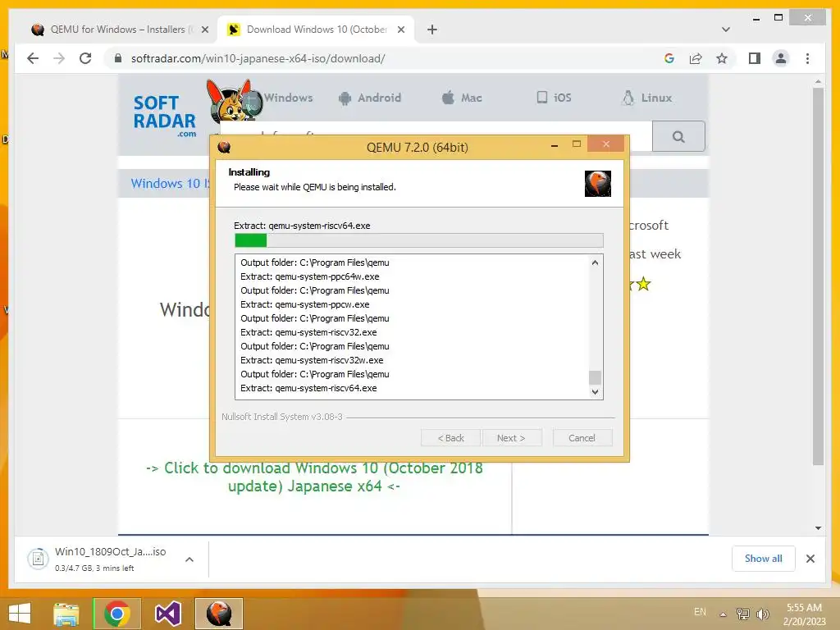
Task: Bookmark this page with the star
Action: point(722,58)
